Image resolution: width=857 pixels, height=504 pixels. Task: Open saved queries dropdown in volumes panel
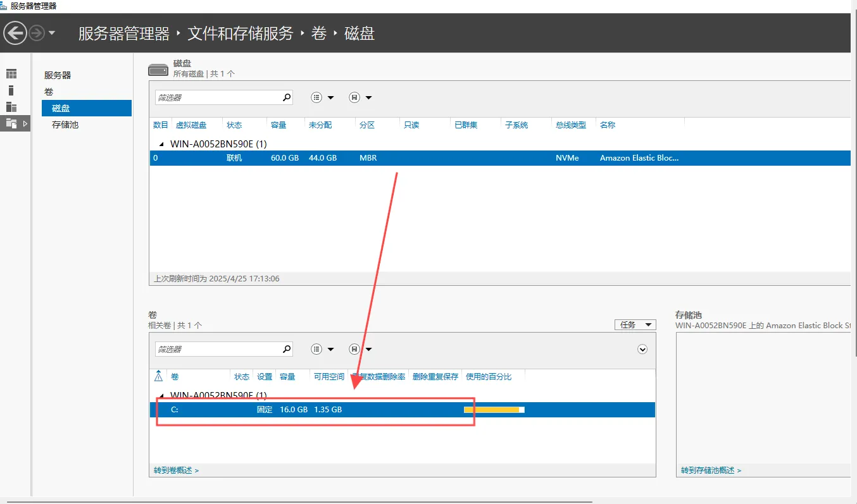tap(360, 349)
